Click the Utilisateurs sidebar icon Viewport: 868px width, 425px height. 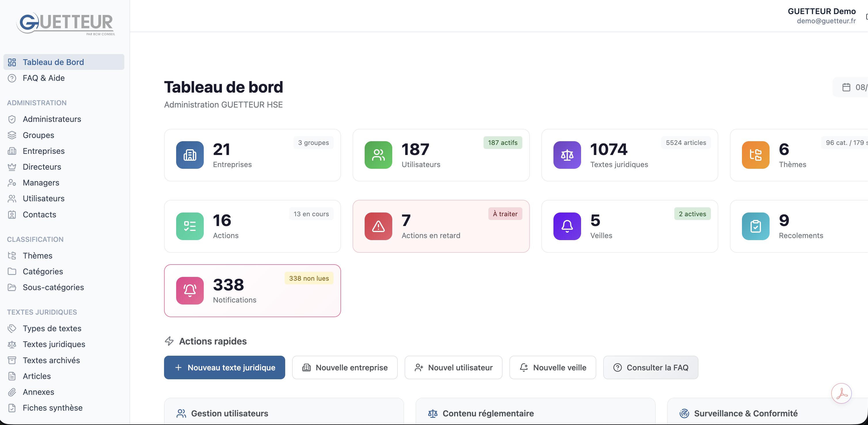click(x=12, y=198)
